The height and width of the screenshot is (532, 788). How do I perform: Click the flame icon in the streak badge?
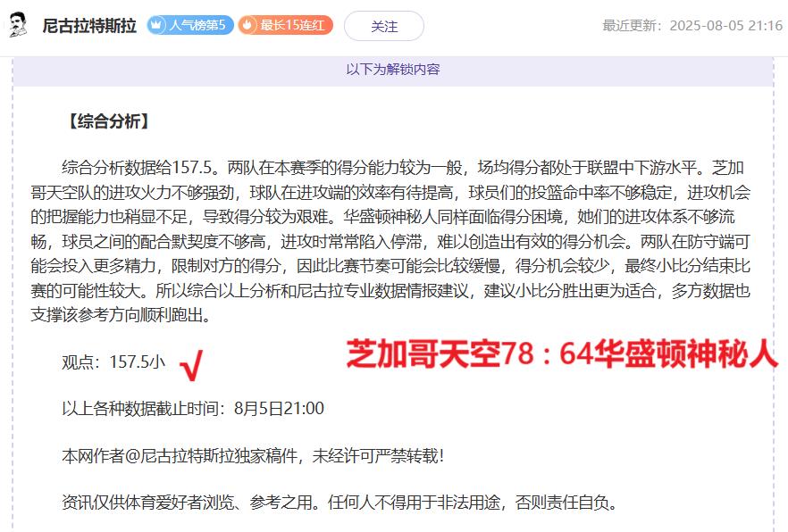click(247, 25)
